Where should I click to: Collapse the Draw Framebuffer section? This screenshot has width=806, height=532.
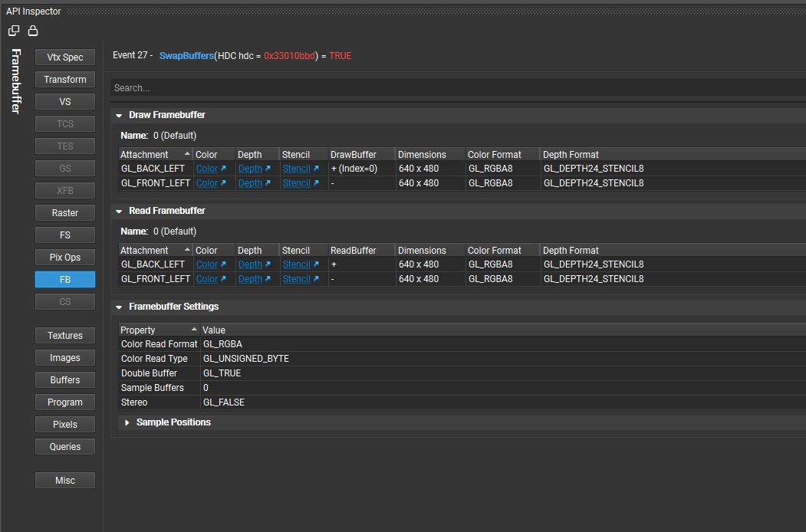(x=118, y=114)
